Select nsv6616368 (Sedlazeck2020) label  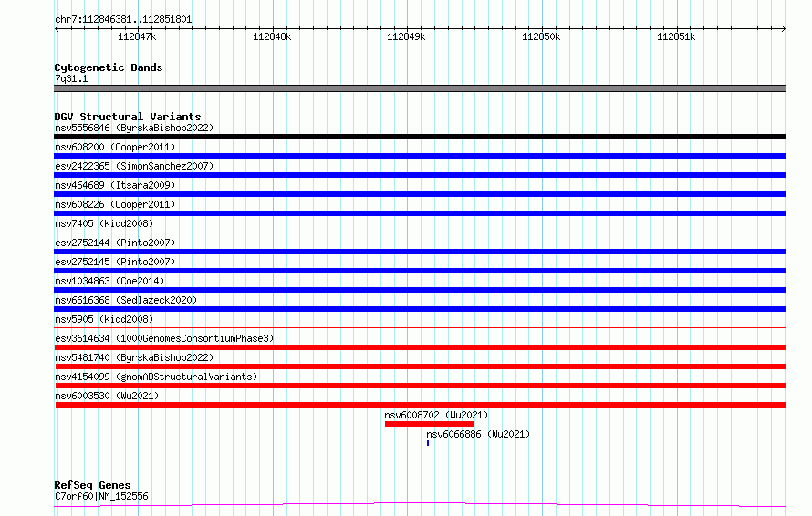tap(126, 300)
